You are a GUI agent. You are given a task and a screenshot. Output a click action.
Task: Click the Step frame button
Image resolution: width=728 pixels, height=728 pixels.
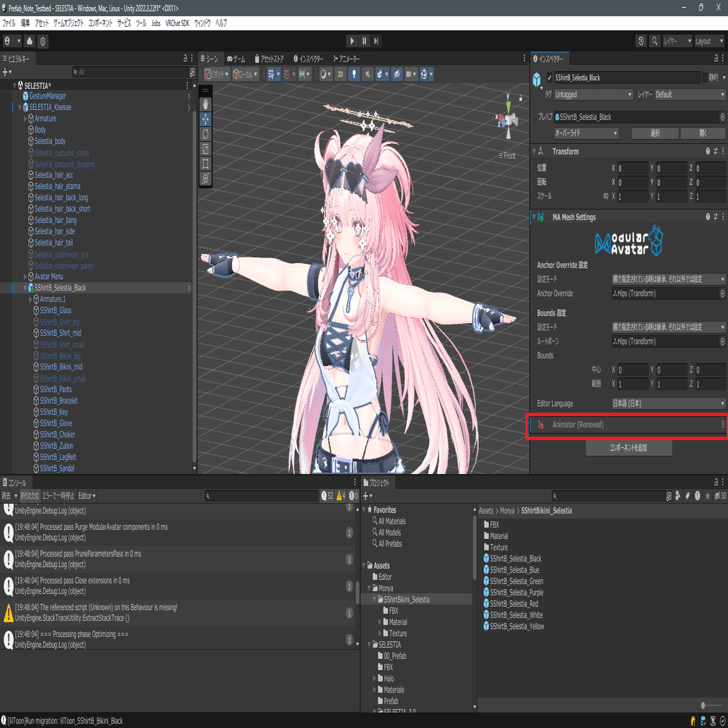click(377, 41)
